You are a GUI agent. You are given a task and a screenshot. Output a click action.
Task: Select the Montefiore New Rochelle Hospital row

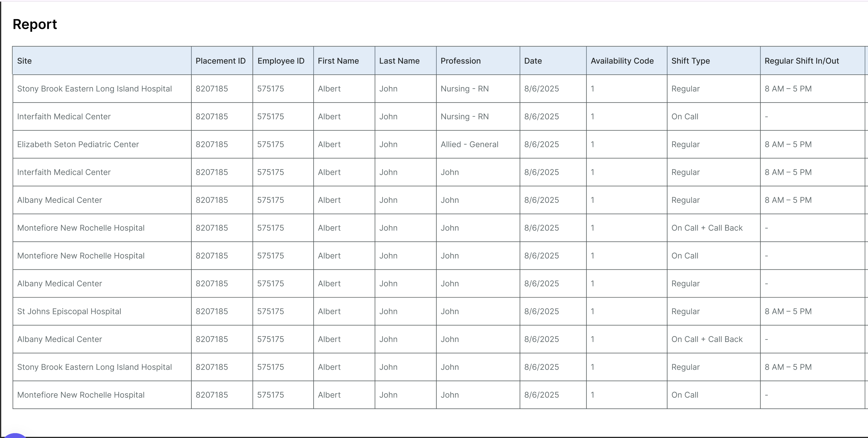(80, 228)
